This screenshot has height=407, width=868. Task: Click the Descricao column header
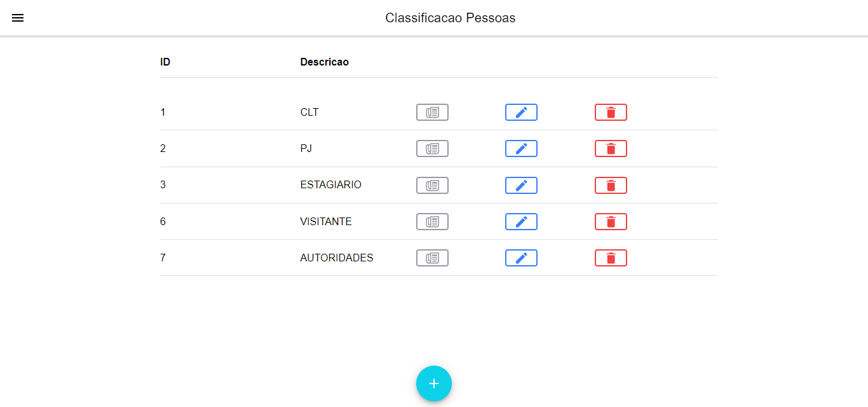pos(324,62)
